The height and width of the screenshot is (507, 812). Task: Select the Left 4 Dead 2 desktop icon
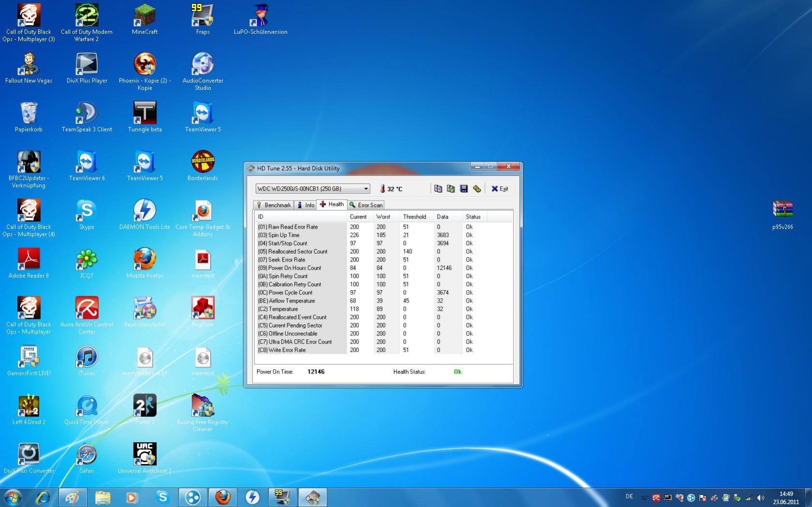tap(29, 410)
